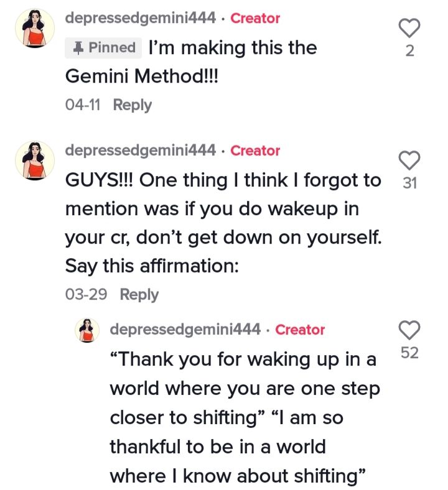Select the 'Say this affirmation:' comment text
The height and width of the screenshot is (490, 448).
[x=152, y=266]
